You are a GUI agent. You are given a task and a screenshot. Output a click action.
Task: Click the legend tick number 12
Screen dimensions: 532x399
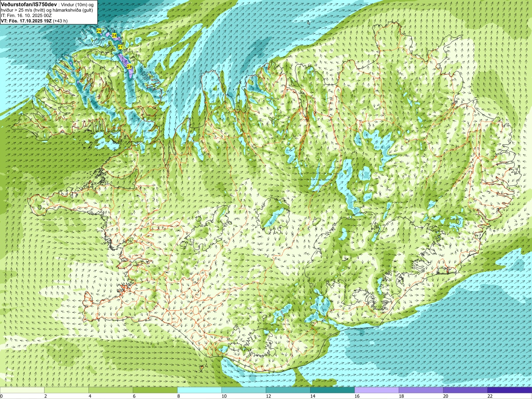(x=268, y=396)
